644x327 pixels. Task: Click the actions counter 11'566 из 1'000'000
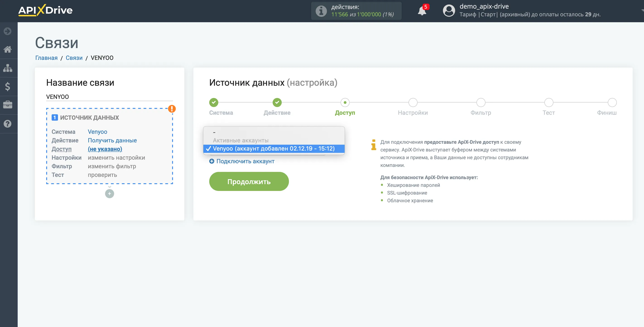click(362, 15)
